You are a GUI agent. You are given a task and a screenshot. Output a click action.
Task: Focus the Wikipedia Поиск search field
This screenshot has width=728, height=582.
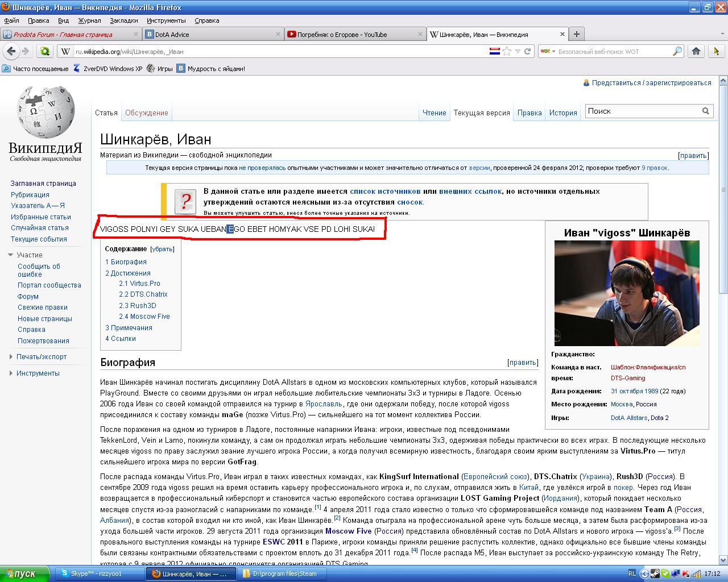point(642,111)
